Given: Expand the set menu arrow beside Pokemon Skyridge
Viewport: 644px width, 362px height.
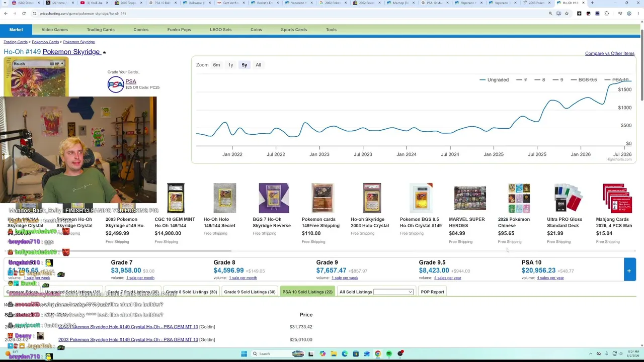Looking at the screenshot, I should coord(104,52).
